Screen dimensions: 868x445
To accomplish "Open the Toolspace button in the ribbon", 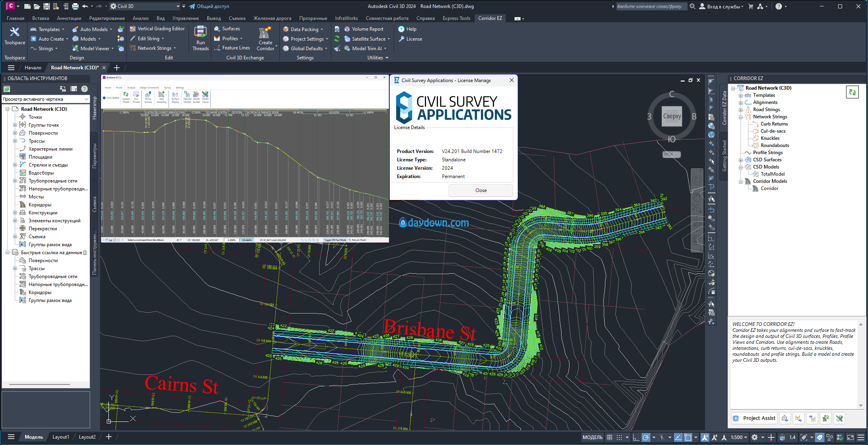I will [x=15, y=36].
